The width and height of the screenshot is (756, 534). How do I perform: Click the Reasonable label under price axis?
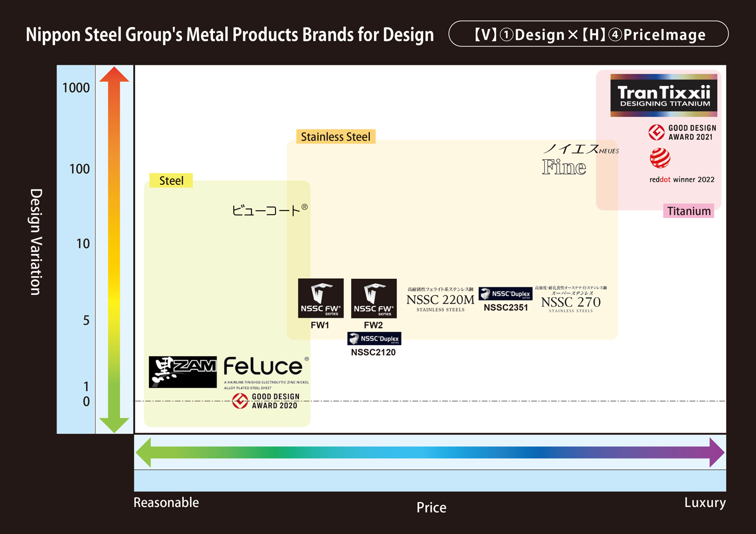[166, 502]
